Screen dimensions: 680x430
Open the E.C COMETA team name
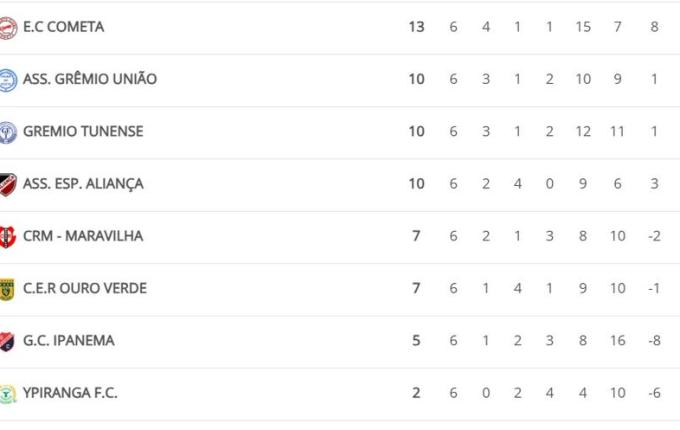click(x=63, y=27)
